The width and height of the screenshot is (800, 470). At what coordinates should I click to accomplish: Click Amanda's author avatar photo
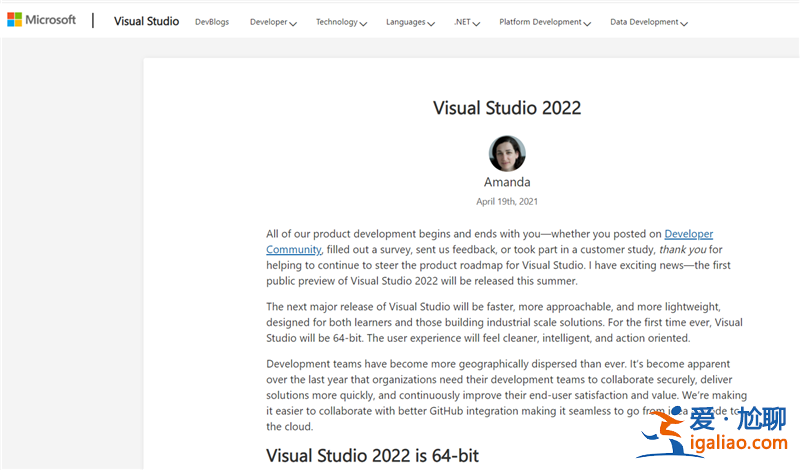click(x=507, y=154)
